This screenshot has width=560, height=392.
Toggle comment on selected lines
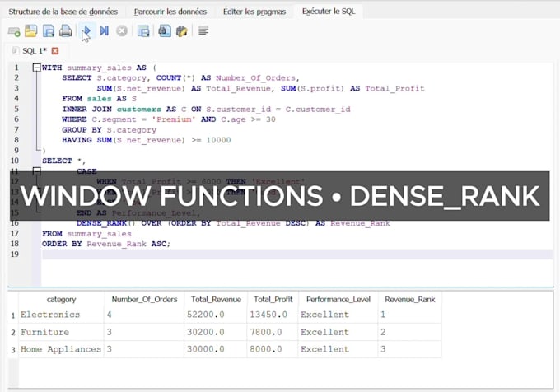pos(203,31)
